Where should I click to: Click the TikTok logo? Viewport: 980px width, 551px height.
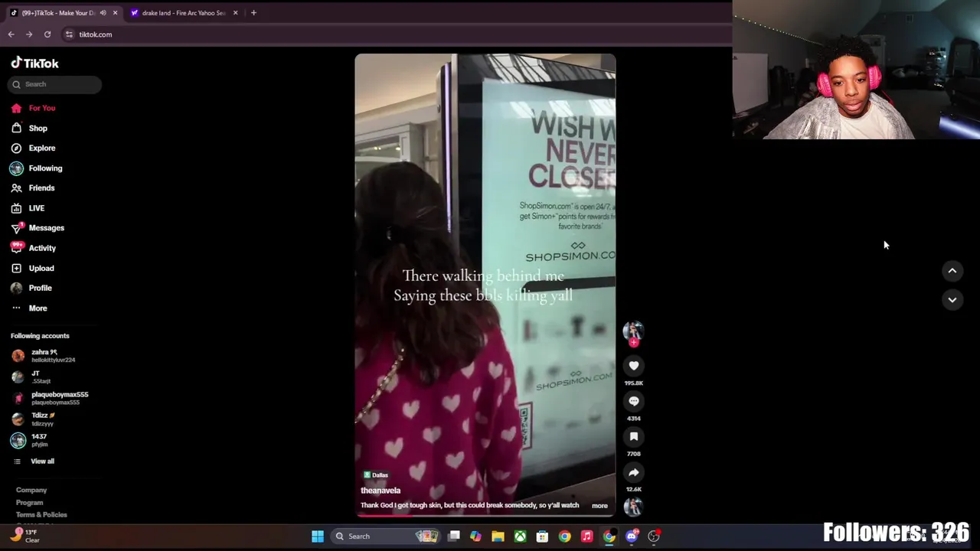pyautogui.click(x=34, y=63)
